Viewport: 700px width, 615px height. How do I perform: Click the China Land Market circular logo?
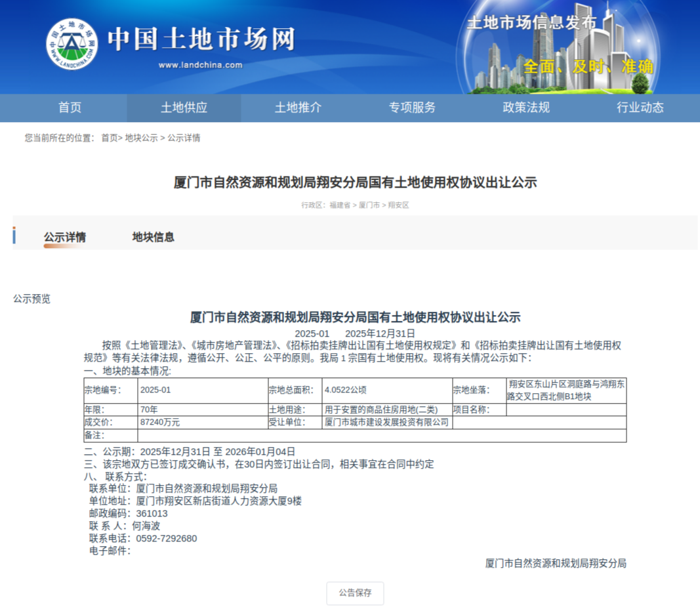72,45
